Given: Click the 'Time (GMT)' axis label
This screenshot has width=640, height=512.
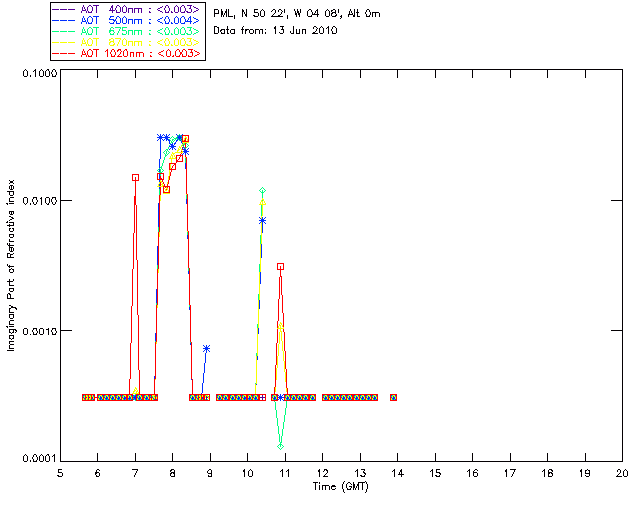Looking at the screenshot, I should (341, 487).
